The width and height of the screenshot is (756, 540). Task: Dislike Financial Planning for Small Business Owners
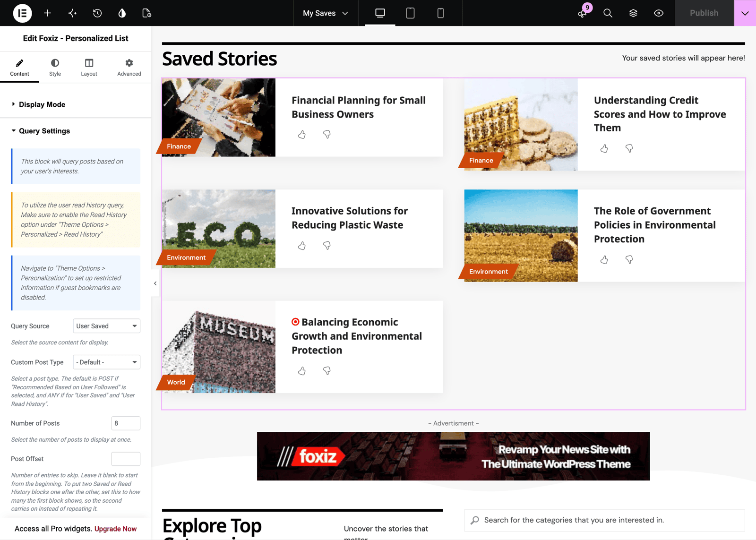326,135
